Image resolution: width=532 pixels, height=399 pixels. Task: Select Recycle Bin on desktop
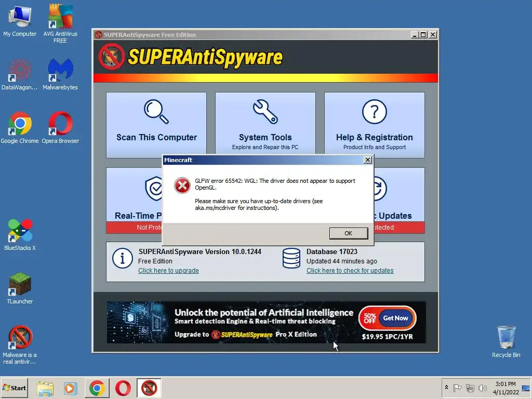click(x=506, y=341)
